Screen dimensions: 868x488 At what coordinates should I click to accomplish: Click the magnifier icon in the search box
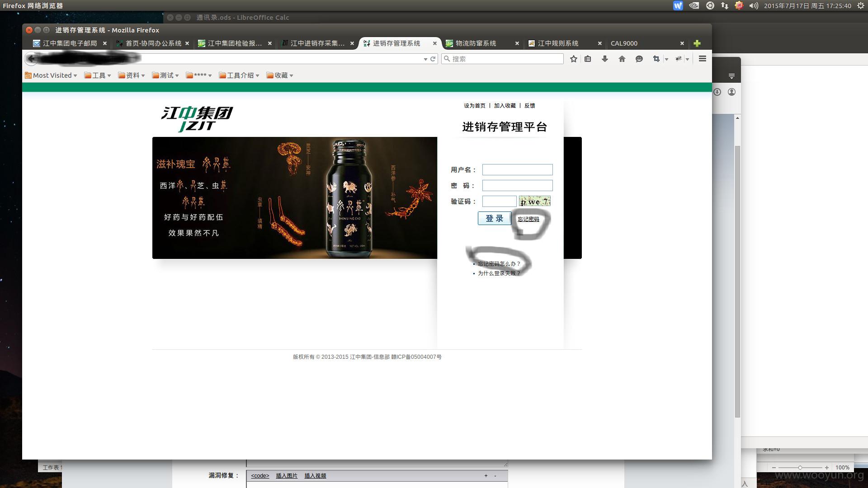[447, 59]
